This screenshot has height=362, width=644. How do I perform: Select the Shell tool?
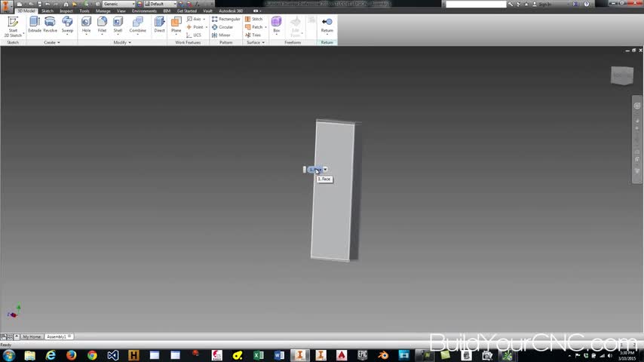(x=118, y=25)
